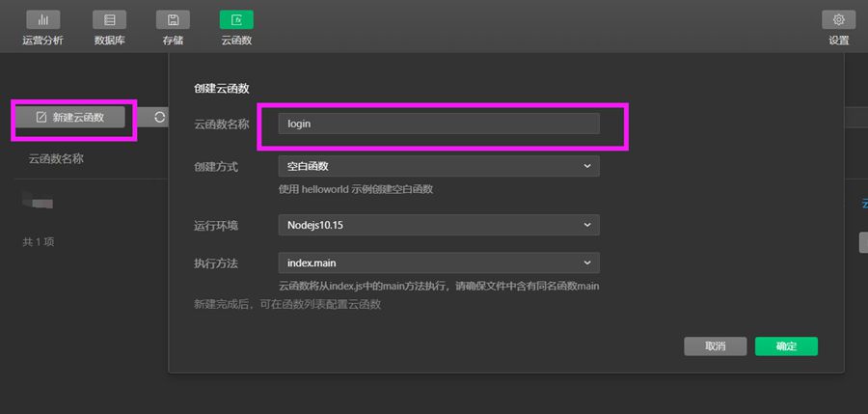The image size is (868, 414).
Task: Open the 运行环境 dropdown showing Nodejs10.15
Action: coord(438,225)
